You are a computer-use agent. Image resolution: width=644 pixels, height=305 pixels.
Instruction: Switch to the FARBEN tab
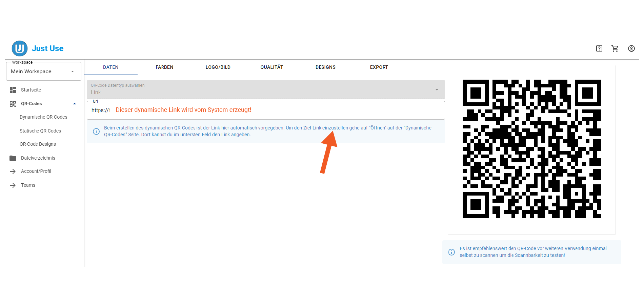click(164, 67)
